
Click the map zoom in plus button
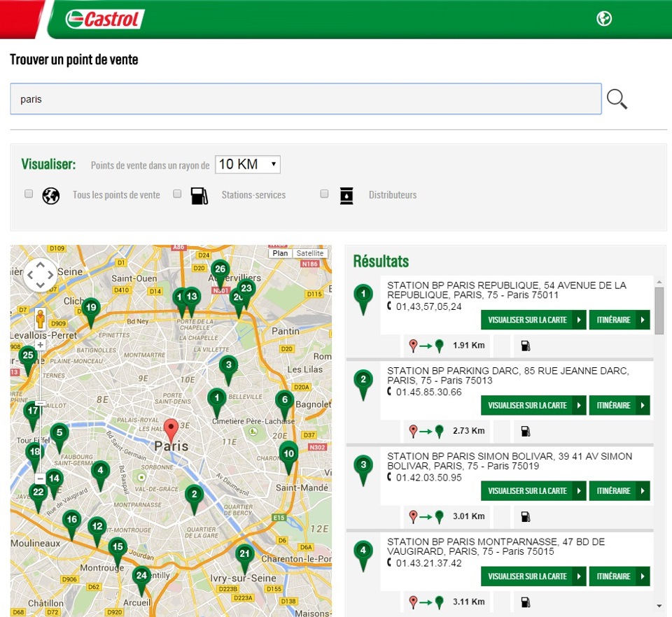pos(41,345)
